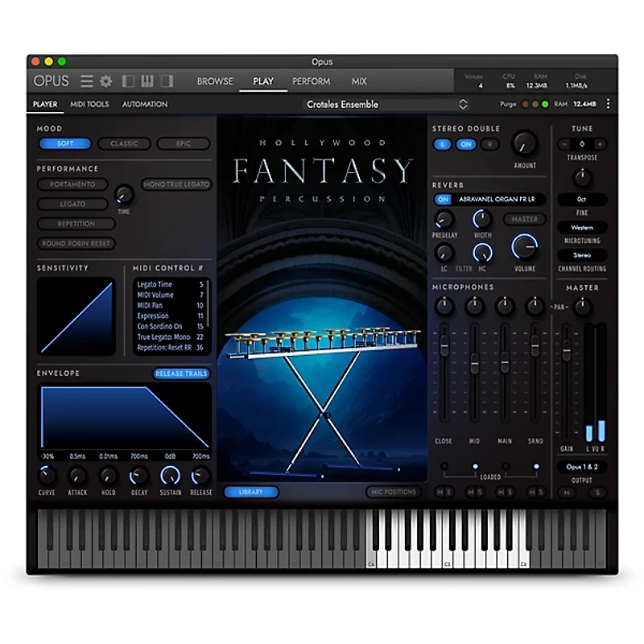Click the Mono True Legato button
The image size is (644, 644).
tap(176, 184)
